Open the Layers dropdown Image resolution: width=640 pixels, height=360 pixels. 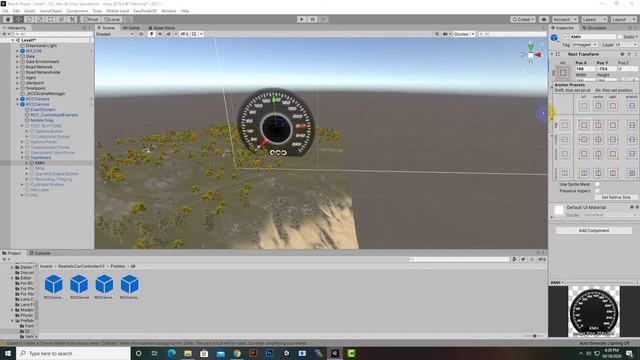click(594, 19)
